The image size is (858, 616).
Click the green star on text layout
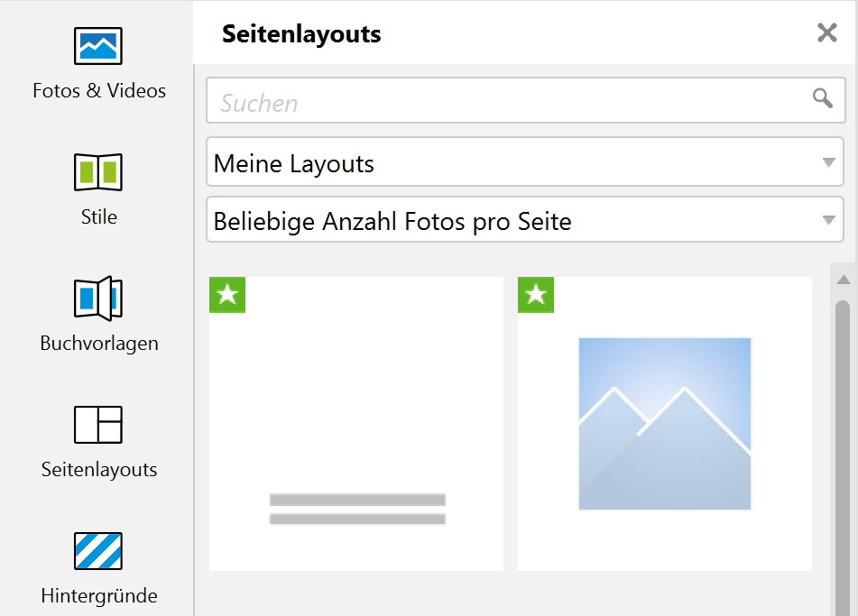[227, 295]
